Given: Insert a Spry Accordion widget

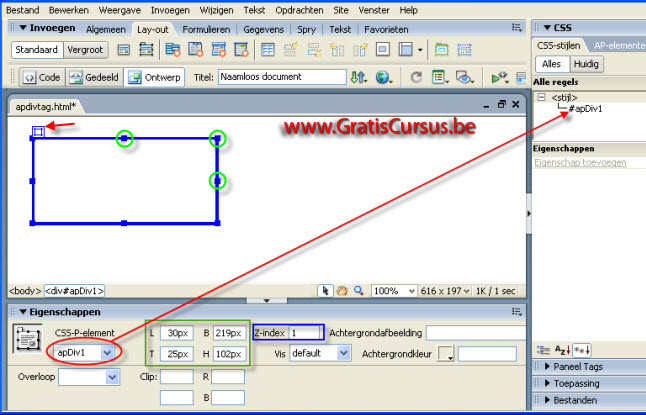Looking at the screenshot, I should (218, 50).
